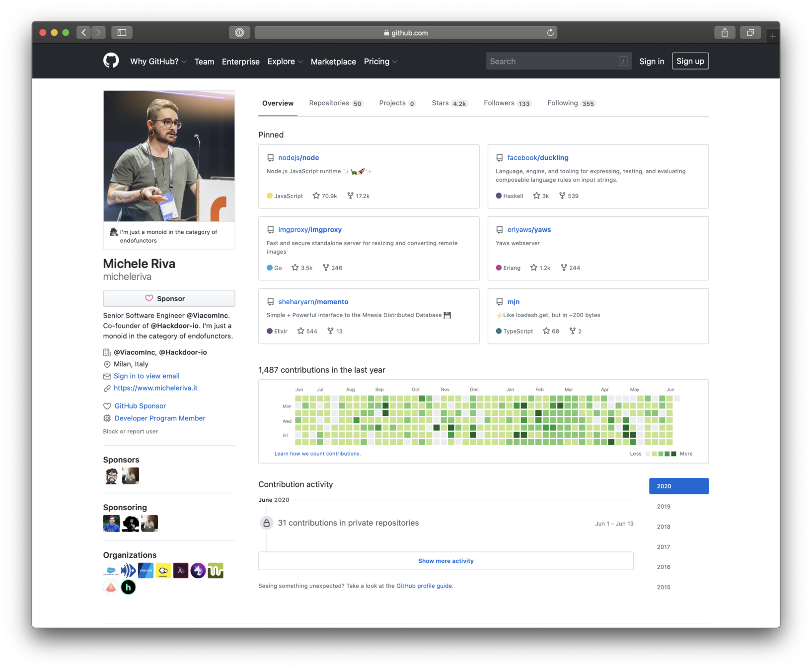Viewport: 812px width, 670px height.
Task: Open the nodejs/node repository link
Action: 298,158
